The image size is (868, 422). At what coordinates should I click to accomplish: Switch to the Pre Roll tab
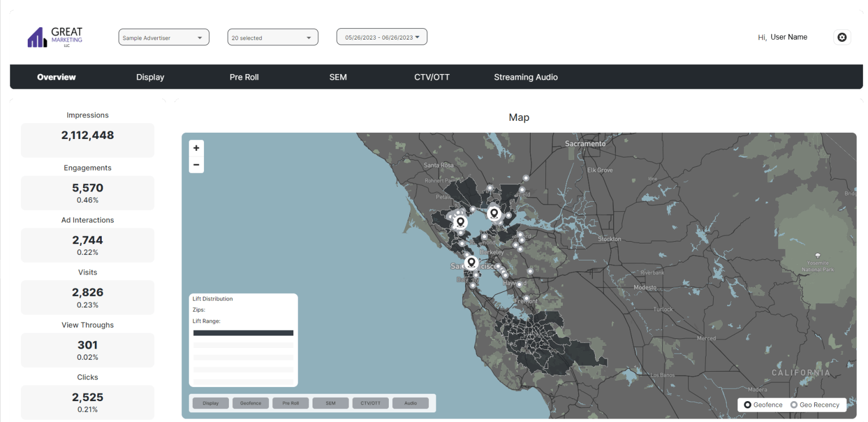tap(244, 77)
